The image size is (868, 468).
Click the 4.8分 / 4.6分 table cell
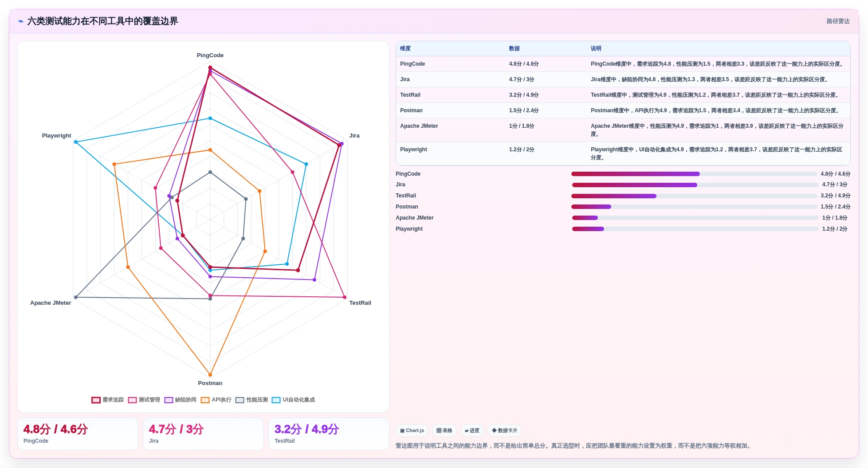pos(524,64)
